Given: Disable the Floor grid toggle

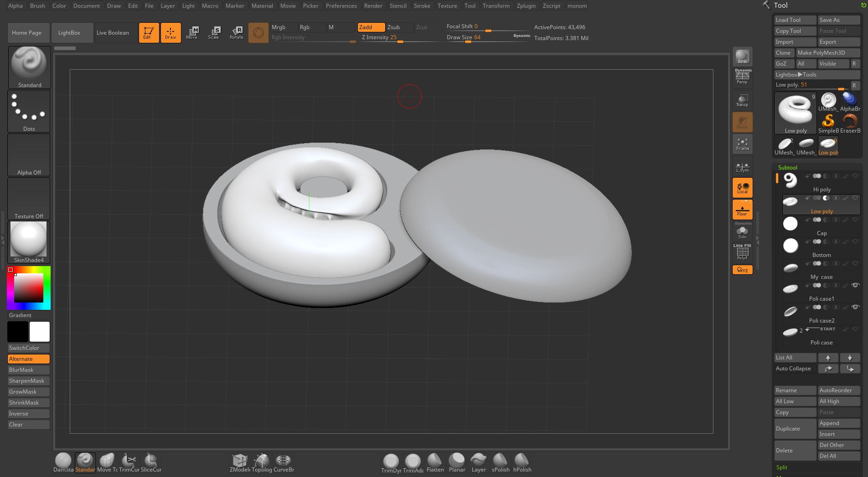Looking at the screenshot, I should [742, 210].
